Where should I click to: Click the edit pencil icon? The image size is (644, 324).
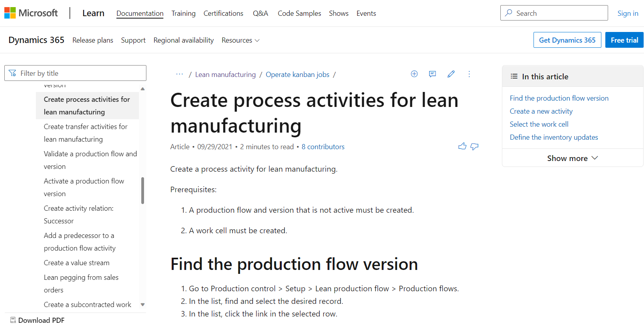click(451, 74)
